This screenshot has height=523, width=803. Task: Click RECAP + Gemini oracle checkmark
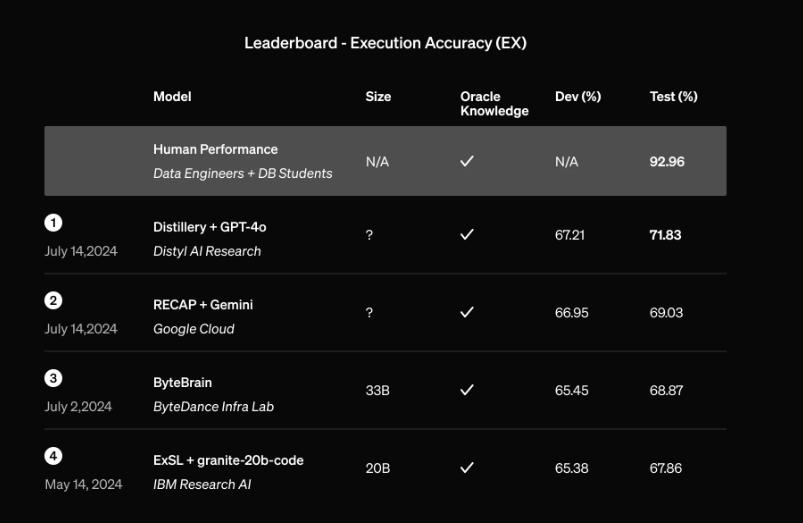[467, 312]
